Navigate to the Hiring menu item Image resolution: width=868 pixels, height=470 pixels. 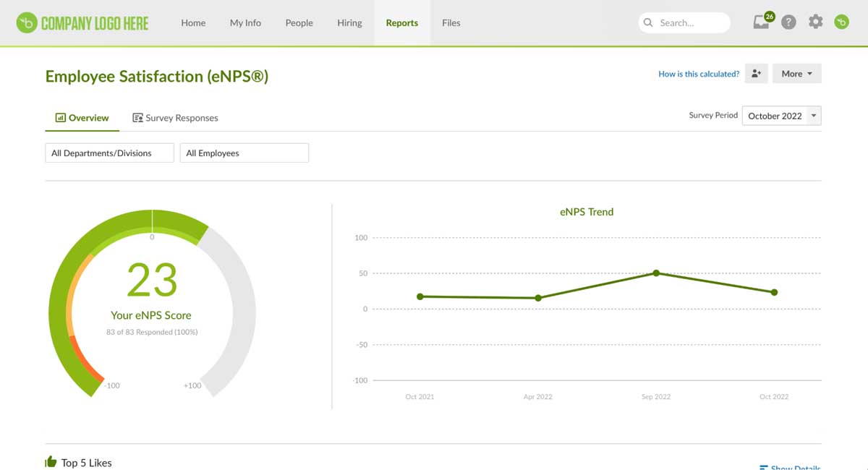(x=349, y=22)
